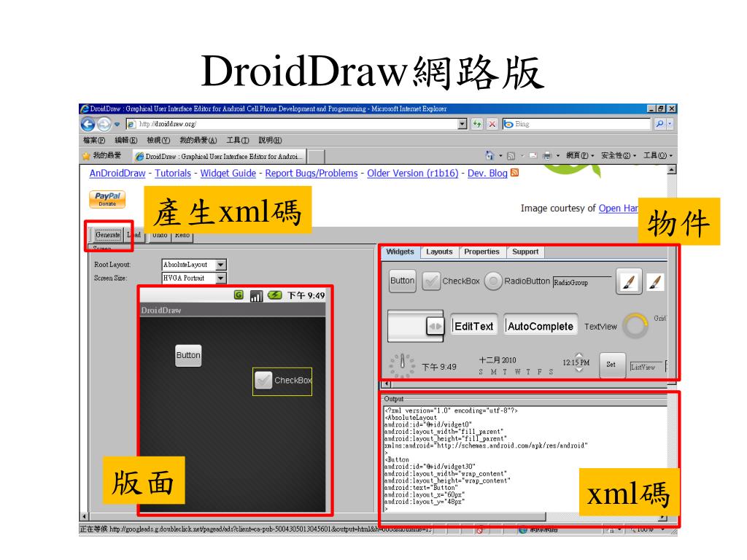The height and width of the screenshot is (560, 747).
Task: Open the AnDroidDraw link
Action: (x=117, y=174)
